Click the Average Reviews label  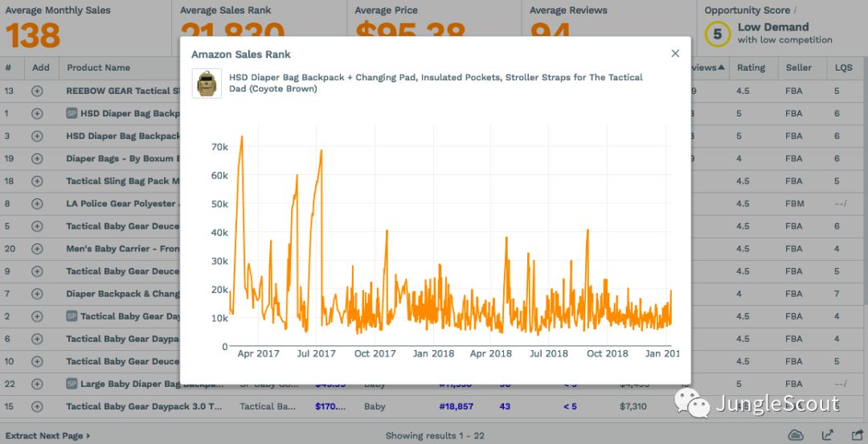(568, 10)
